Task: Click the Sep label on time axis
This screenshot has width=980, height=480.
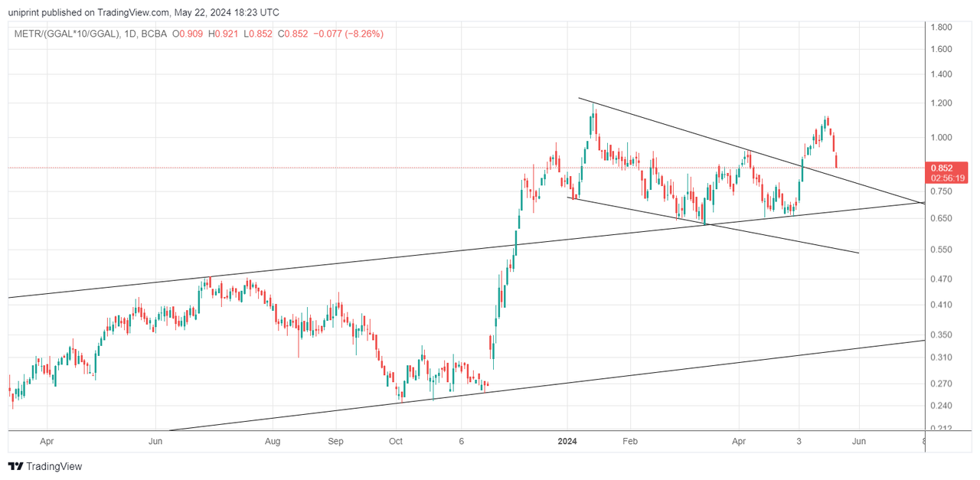Action: pos(336,442)
